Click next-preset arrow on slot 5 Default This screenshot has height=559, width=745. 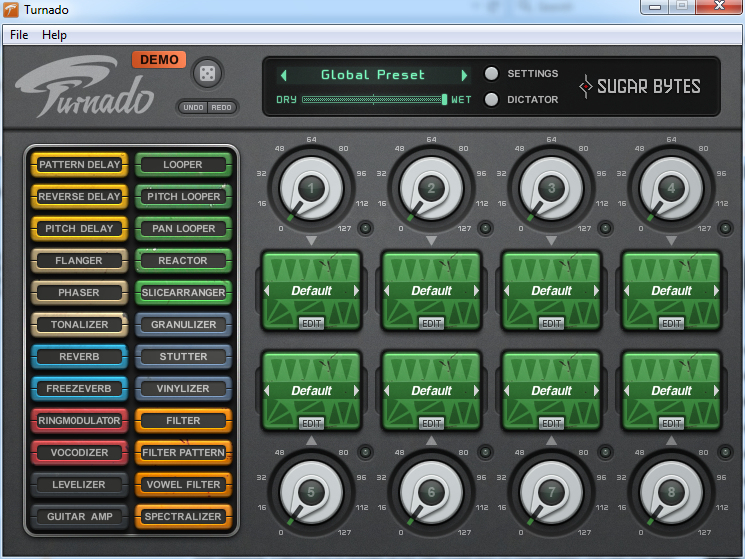pos(356,390)
